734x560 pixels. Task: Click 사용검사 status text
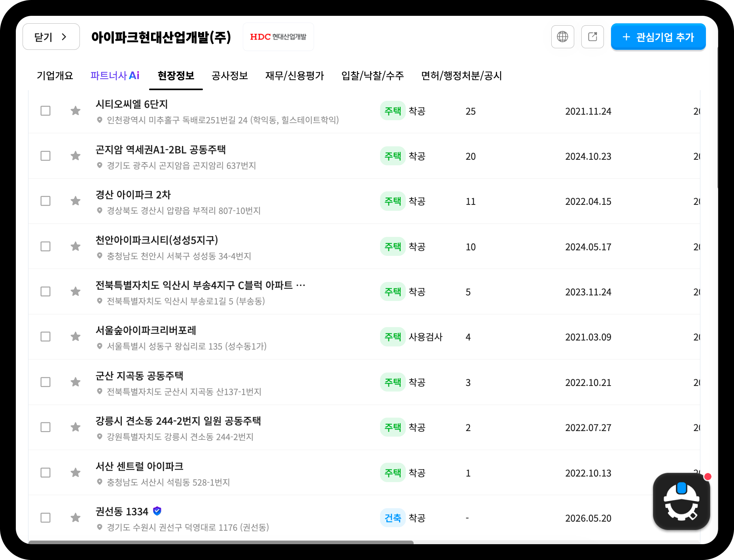click(426, 337)
